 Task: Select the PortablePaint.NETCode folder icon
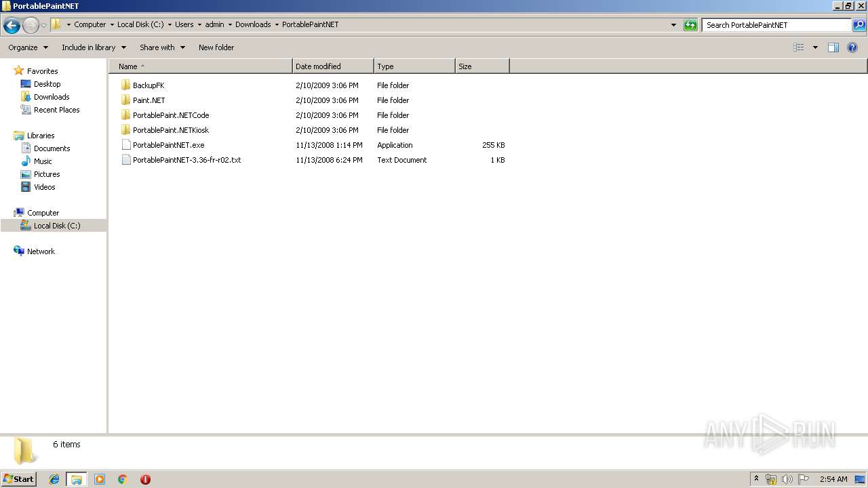point(125,115)
